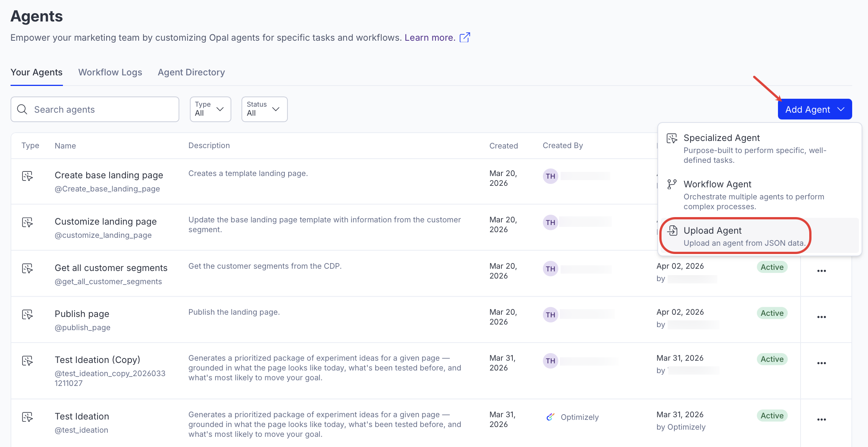Open the Status filter dropdown
The width and height of the screenshot is (868, 447).
(264, 109)
